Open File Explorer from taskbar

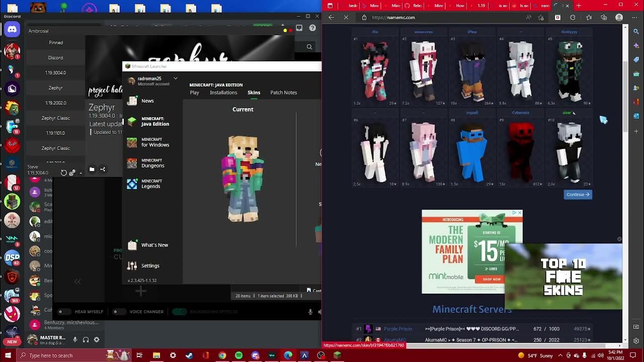(x=156, y=355)
